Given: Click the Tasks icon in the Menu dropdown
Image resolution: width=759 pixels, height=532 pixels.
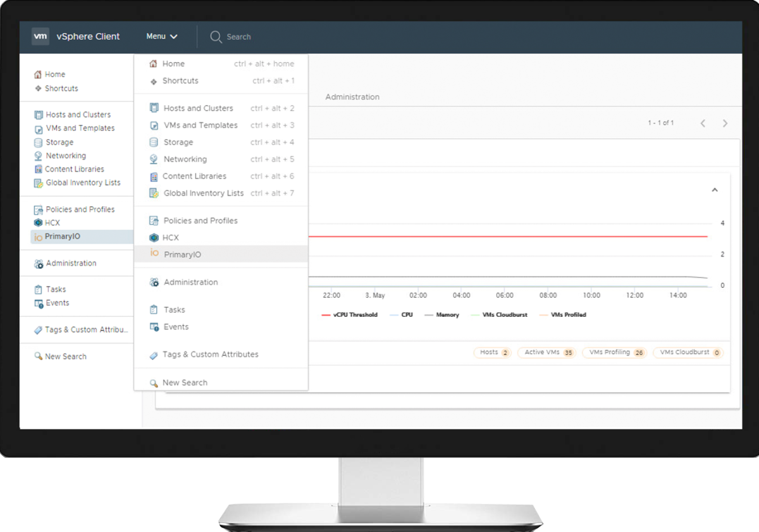Looking at the screenshot, I should (x=154, y=310).
